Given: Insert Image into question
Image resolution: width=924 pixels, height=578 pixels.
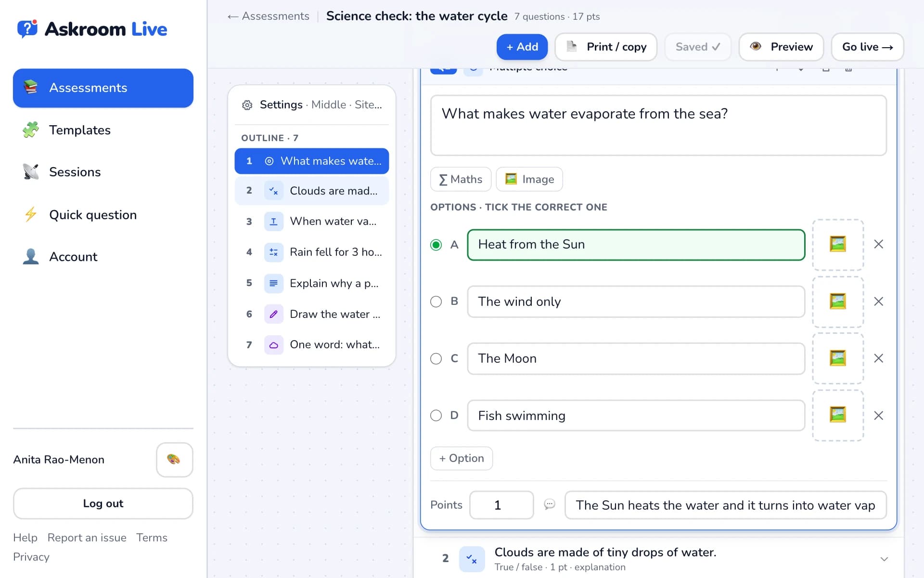Looking at the screenshot, I should click(529, 179).
